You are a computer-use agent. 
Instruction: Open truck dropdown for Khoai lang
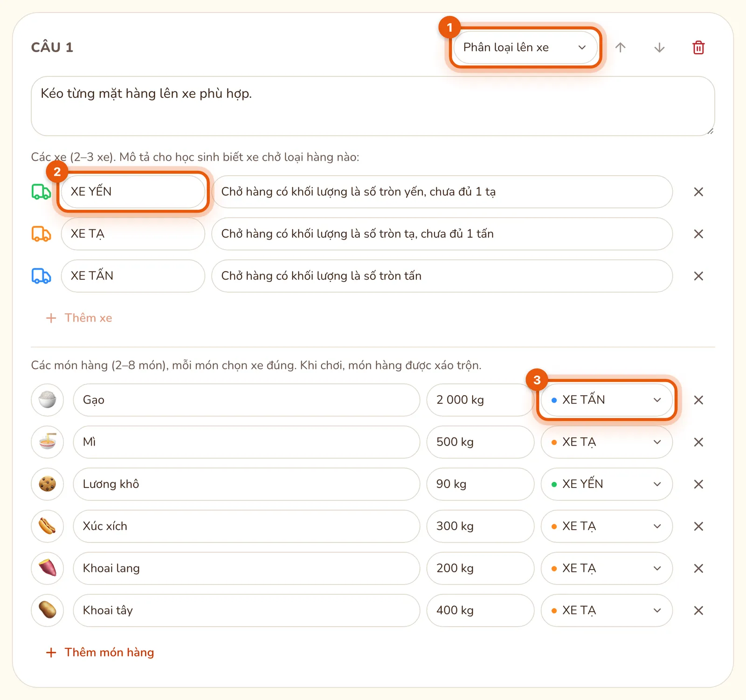point(607,568)
